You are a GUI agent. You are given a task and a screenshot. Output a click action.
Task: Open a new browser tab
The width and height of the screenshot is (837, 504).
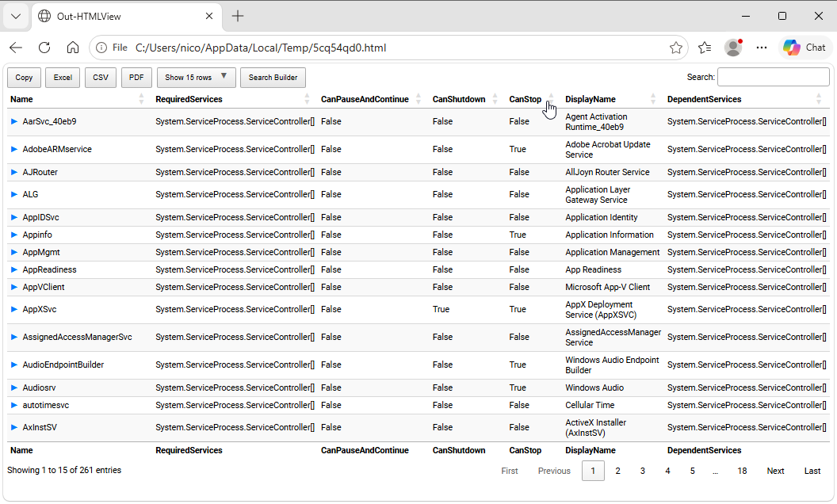click(238, 16)
